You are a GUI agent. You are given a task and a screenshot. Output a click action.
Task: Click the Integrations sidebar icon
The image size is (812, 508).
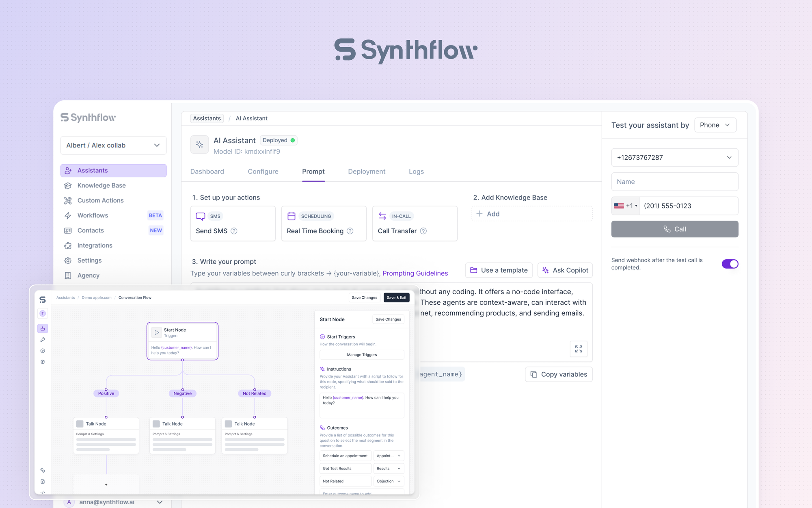(x=68, y=245)
